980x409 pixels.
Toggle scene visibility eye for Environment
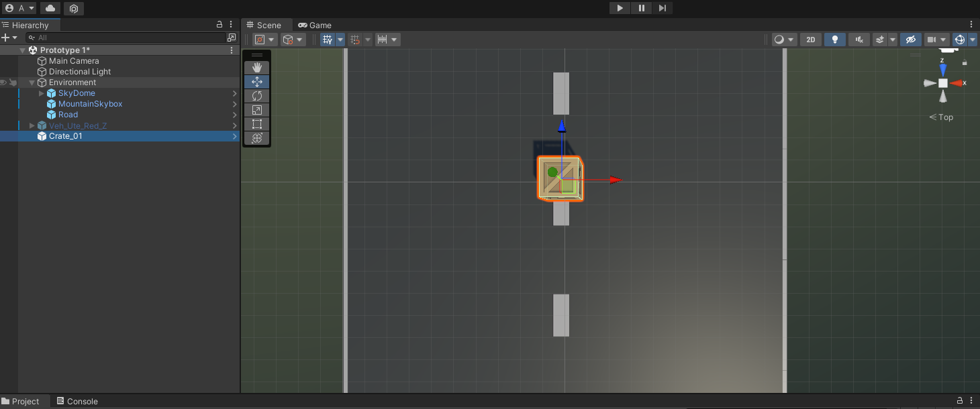click(3, 82)
